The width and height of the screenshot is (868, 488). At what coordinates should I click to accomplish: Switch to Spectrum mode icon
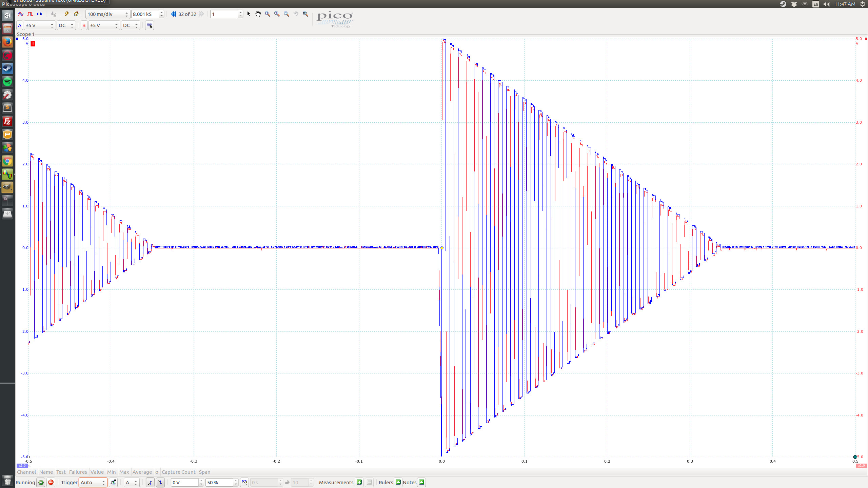(x=40, y=14)
